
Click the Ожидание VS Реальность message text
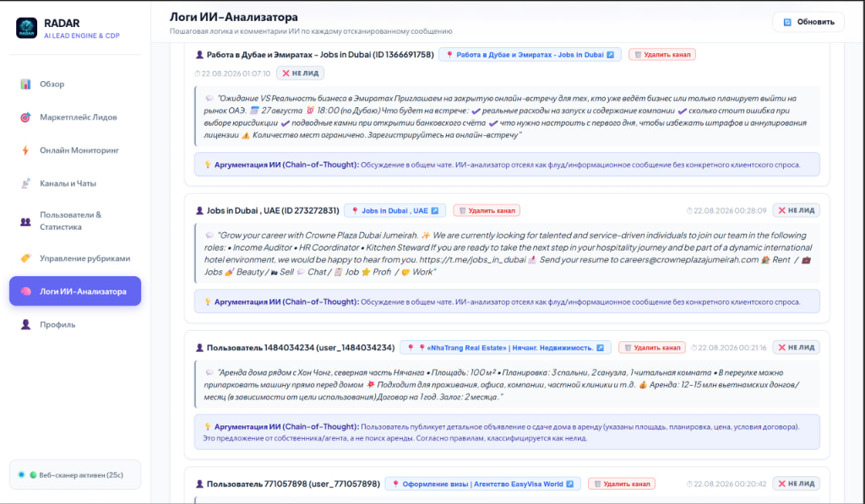pos(508,117)
